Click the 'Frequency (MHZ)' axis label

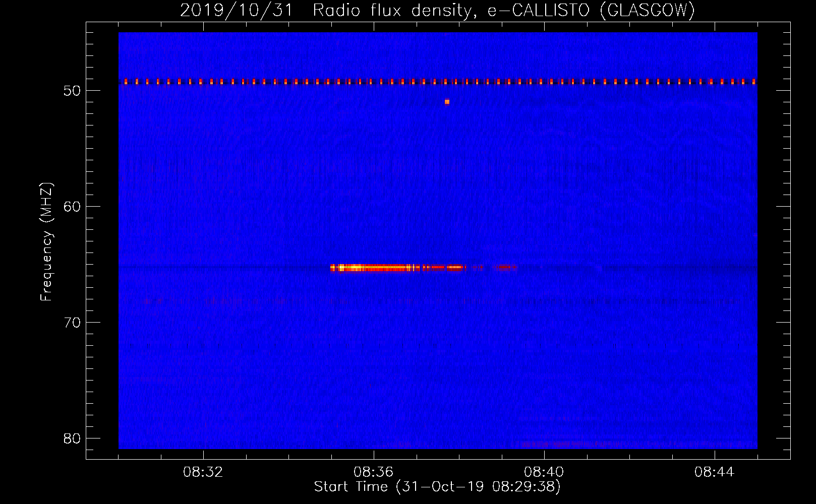46,242
